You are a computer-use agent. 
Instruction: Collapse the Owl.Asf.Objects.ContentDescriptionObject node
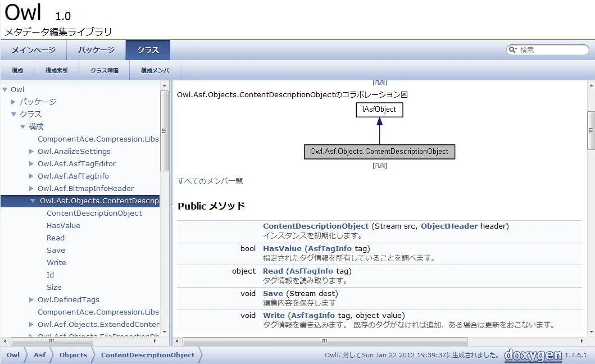(x=33, y=201)
